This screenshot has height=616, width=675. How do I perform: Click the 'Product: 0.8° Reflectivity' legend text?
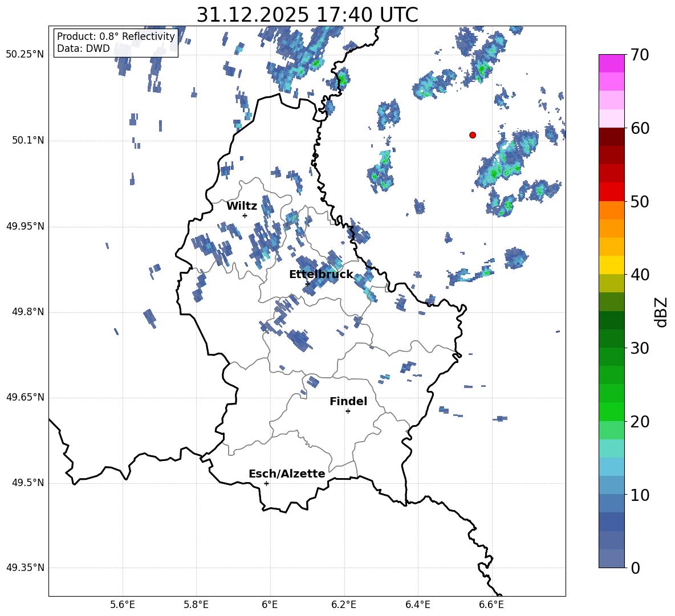click(x=116, y=36)
